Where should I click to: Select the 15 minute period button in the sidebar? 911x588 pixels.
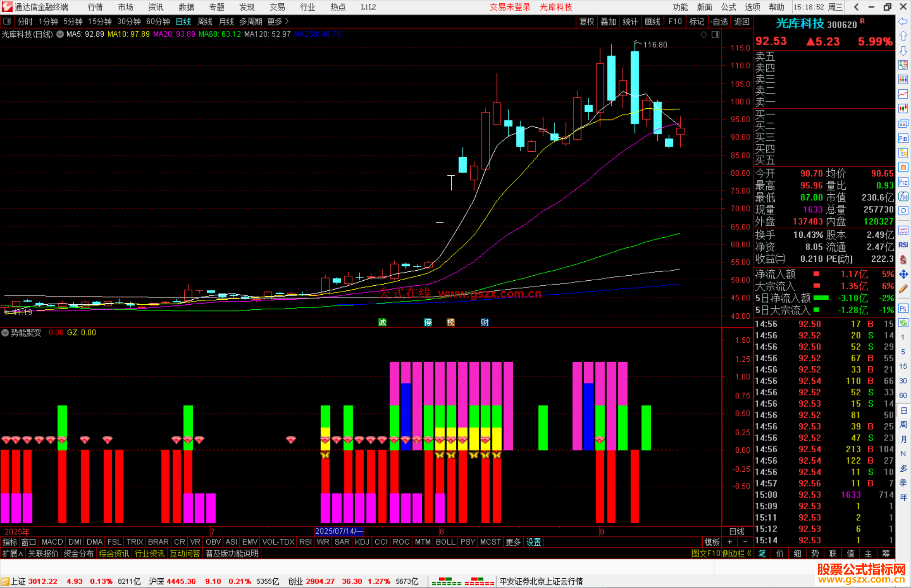tap(903, 366)
